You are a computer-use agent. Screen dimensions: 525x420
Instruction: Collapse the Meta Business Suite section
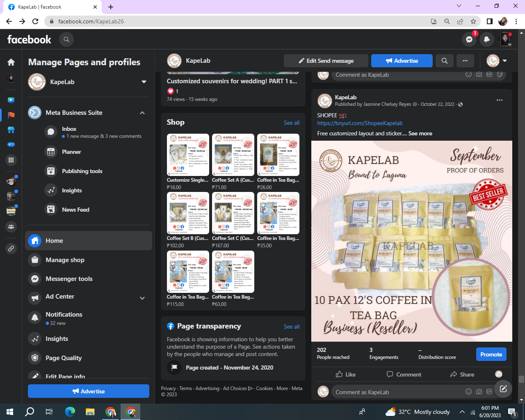pyautogui.click(x=142, y=113)
